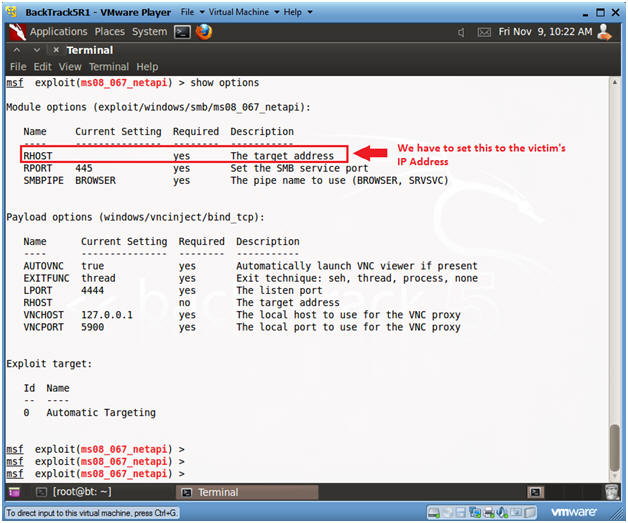628x523 pixels.
Task: Launch Firefox from the top panel
Action: (204, 32)
